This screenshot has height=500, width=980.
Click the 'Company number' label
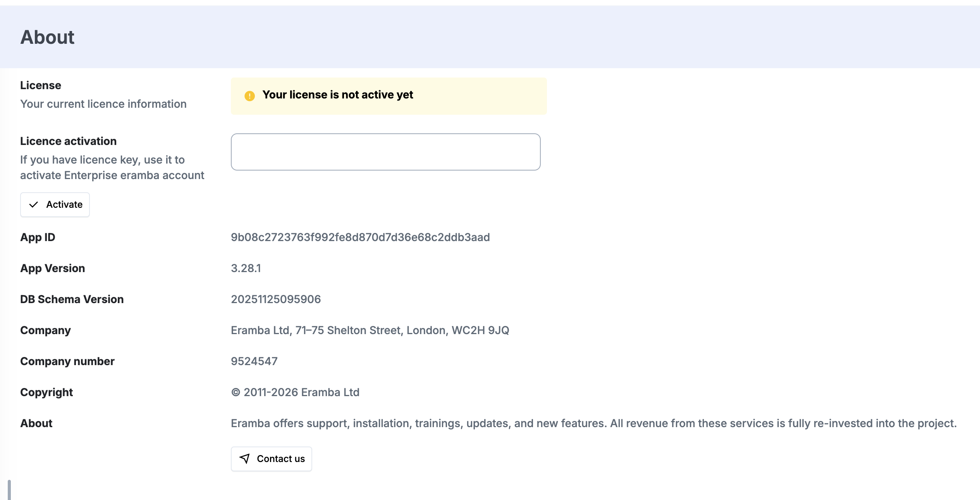click(x=67, y=361)
